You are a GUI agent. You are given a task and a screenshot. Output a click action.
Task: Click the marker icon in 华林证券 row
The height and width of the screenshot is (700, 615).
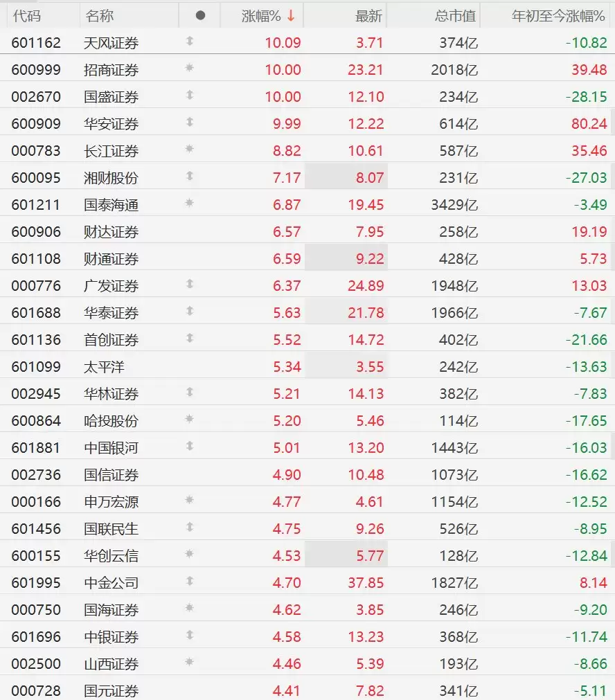click(x=190, y=392)
